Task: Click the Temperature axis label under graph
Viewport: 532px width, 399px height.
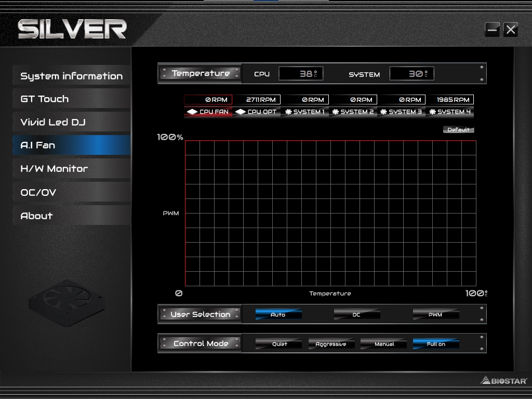Action: click(330, 294)
